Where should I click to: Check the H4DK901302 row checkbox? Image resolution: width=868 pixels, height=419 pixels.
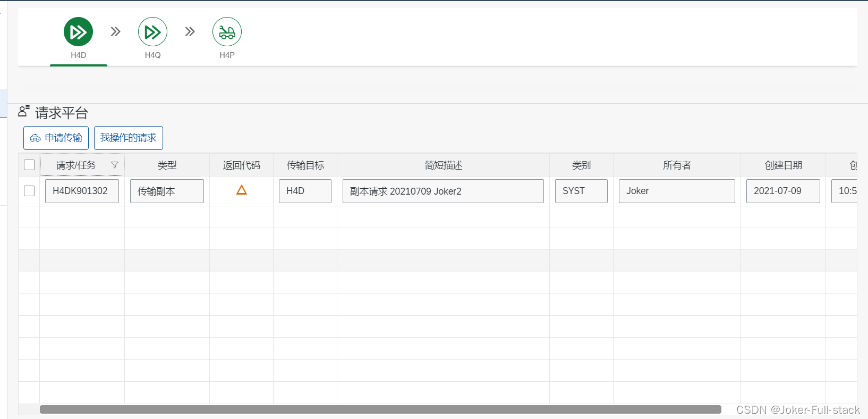[x=29, y=191]
